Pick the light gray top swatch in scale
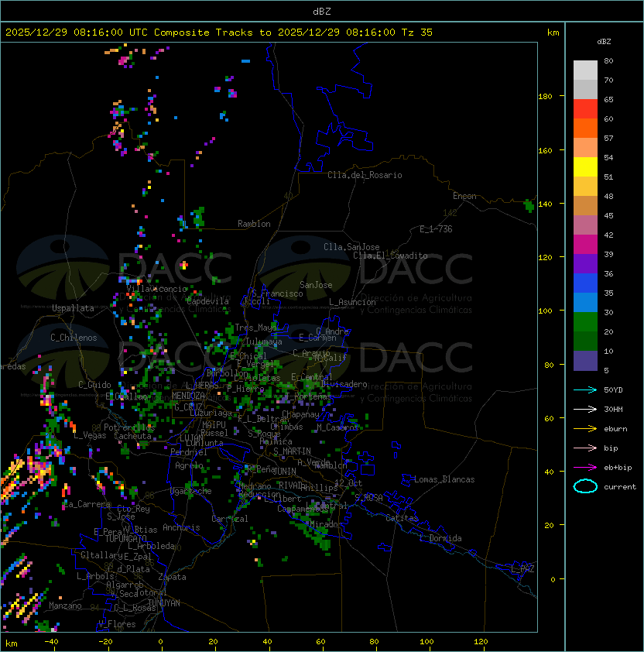 point(585,70)
